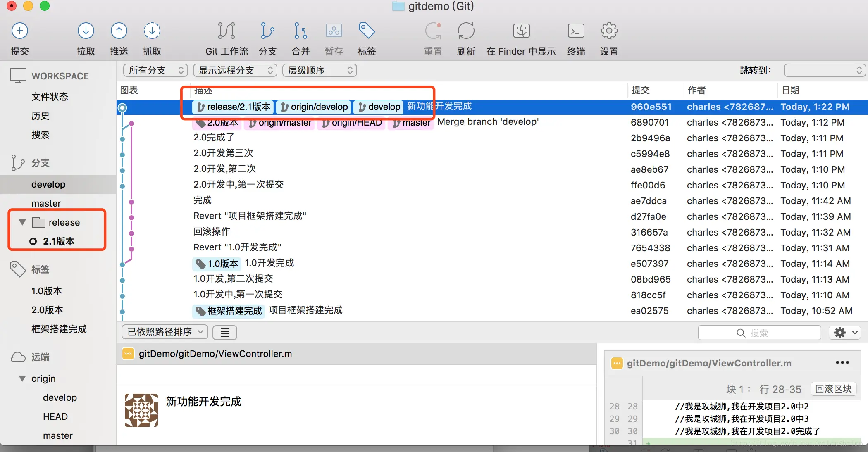The image size is (868, 452).
Task: Click the 合并 (Merge) toolbar icon
Action: point(300,31)
